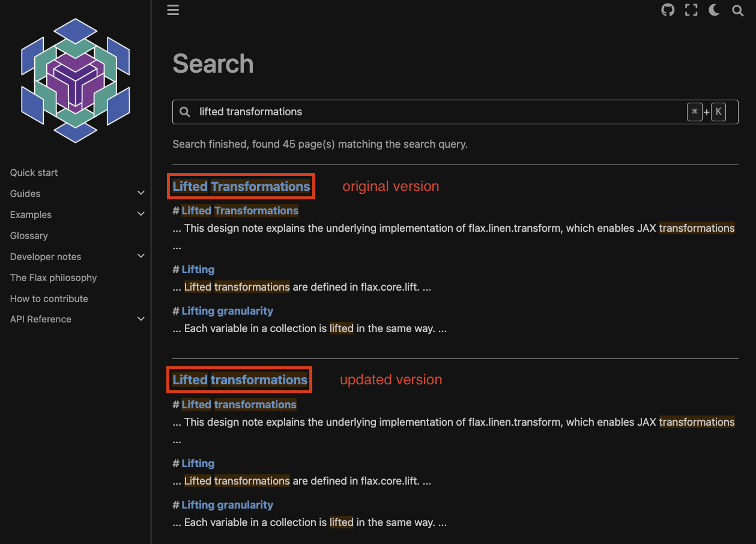Viewport: 756px width, 544px height.
Task: Open the Lifting granularity search result
Action: click(x=228, y=310)
